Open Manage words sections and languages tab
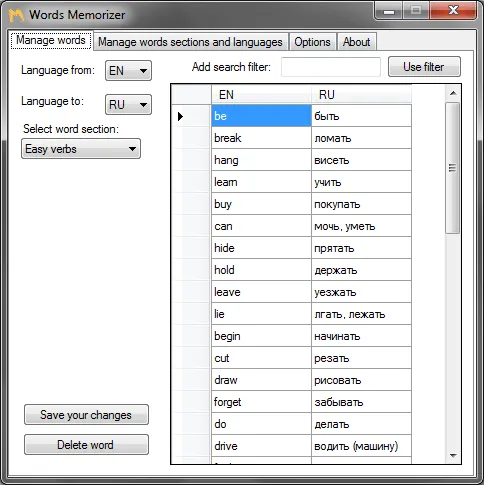Screen dimensions: 484x485 190,42
